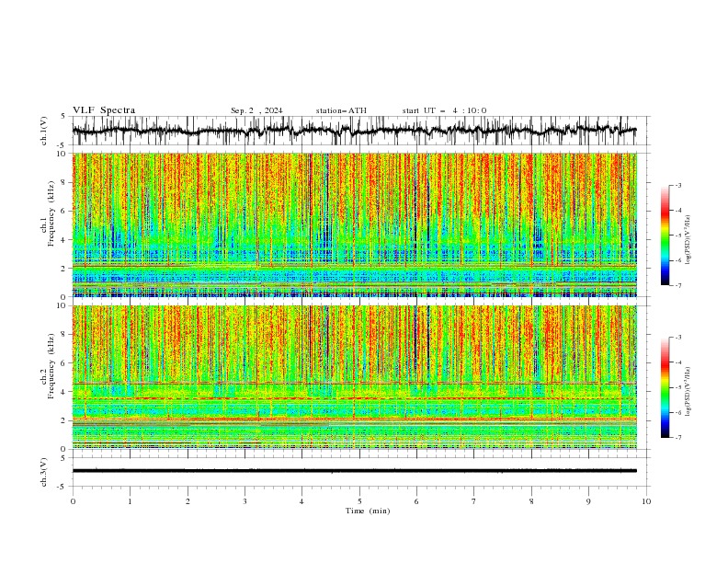Select the ch.2 colorbar "log(PSD)(V²/Hz)" label
The height and width of the screenshot is (563, 728).
688,391
